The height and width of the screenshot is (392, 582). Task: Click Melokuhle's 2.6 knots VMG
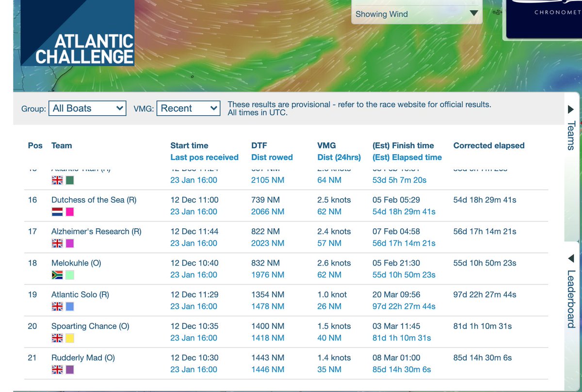coord(334,263)
